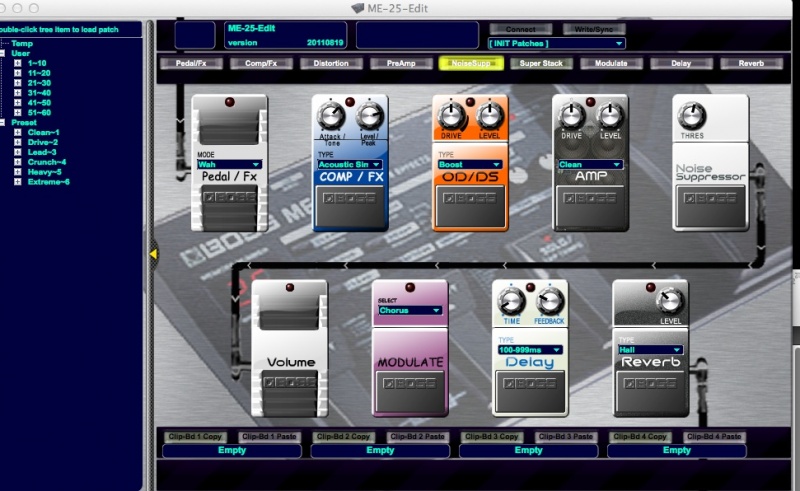Expand the 31~40 user patch group
The height and width of the screenshot is (491, 800).
18,93
